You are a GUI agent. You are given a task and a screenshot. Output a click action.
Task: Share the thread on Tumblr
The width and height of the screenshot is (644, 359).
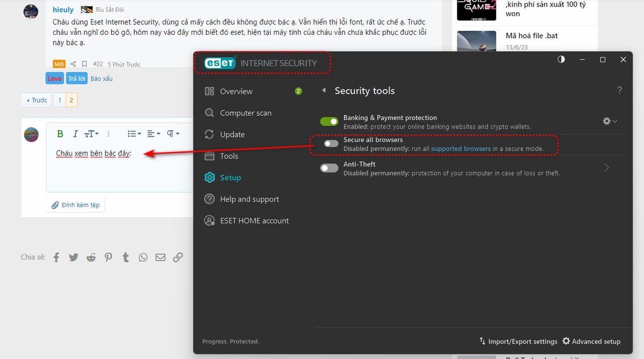pyautogui.click(x=126, y=257)
